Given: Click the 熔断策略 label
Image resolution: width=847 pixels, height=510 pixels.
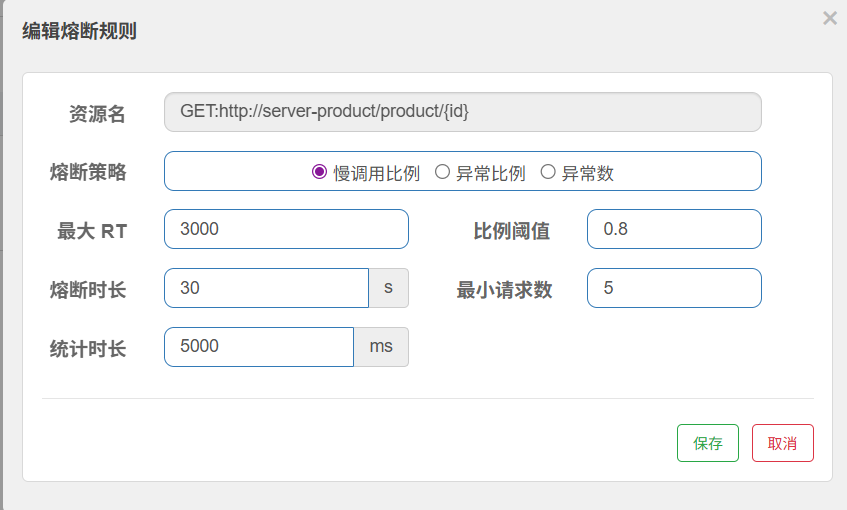Looking at the screenshot, I should coord(88,172).
